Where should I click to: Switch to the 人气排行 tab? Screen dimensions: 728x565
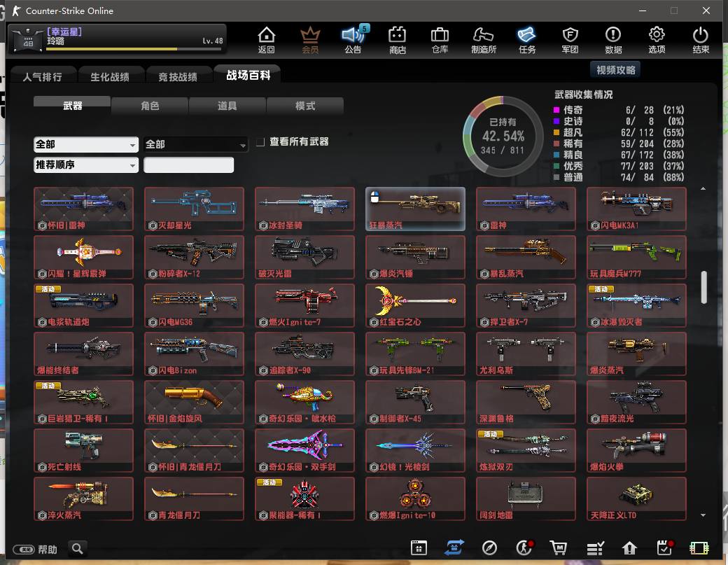pyautogui.click(x=42, y=76)
